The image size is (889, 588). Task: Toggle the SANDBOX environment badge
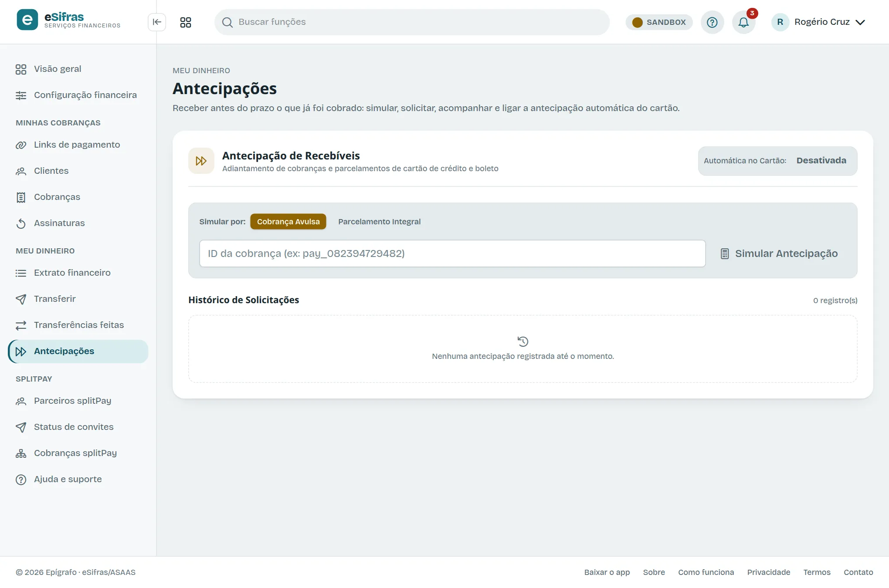point(659,22)
